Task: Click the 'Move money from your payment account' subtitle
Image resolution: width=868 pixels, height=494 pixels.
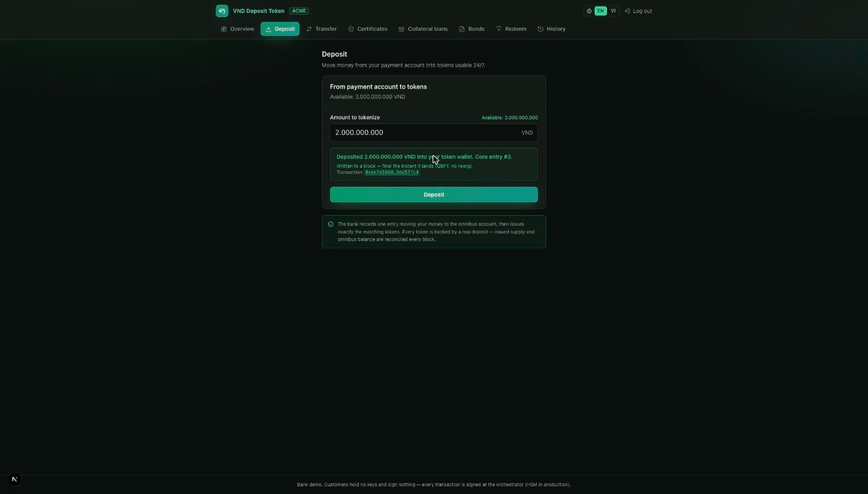Action: pyautogui.click(x=403, y=66)
